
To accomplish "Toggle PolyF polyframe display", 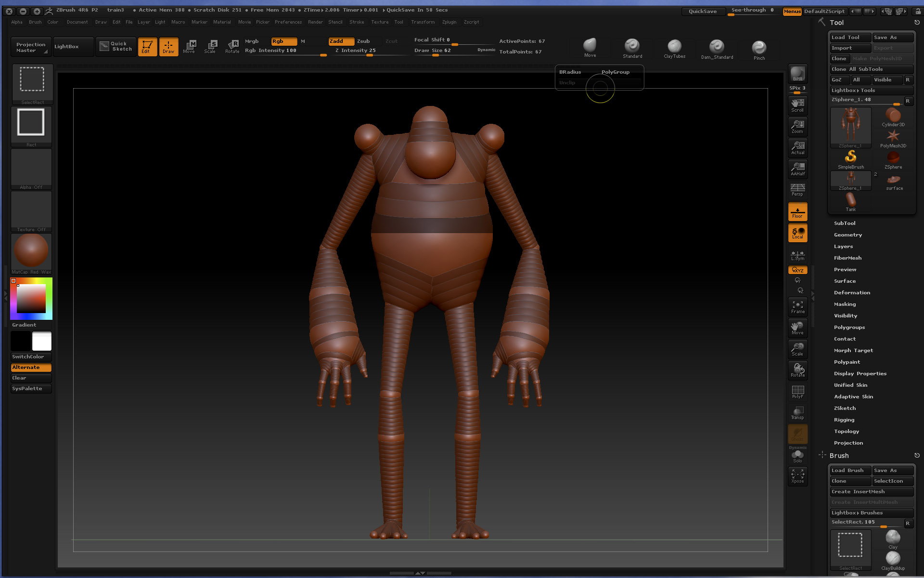I will pos(797,392).
